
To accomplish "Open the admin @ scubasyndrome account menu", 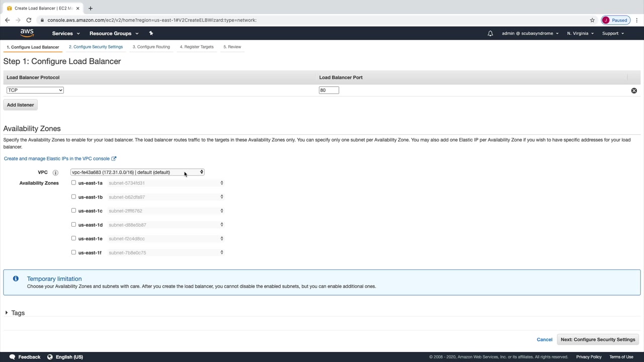I will pos(530,33).
